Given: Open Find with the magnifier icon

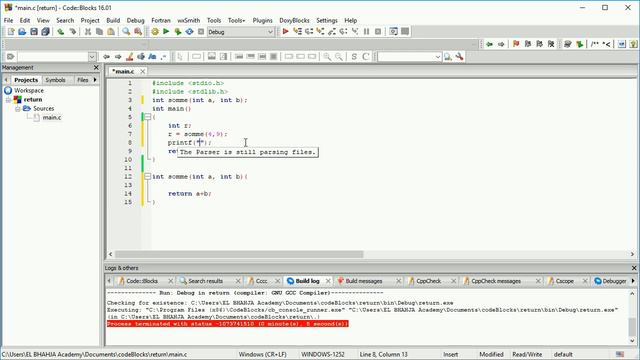Looking at the screenshot, I should click(x=126, y=32).
